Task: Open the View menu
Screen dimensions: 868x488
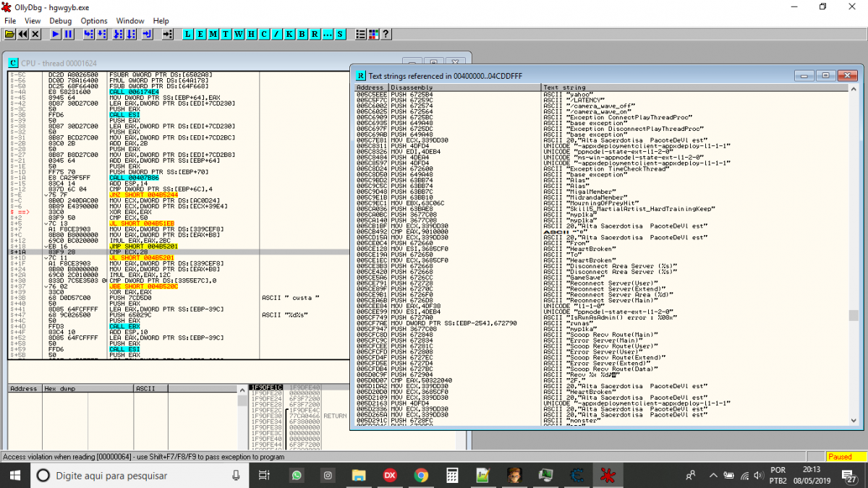Action: pos(33,21)
